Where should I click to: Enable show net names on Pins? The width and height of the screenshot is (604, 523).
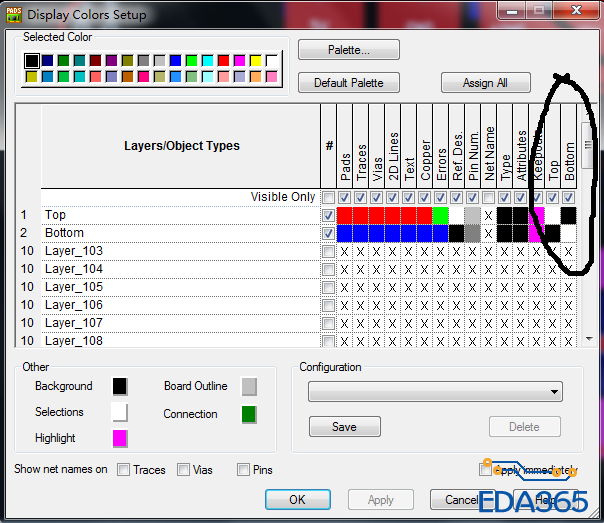(x=243, y=469)
